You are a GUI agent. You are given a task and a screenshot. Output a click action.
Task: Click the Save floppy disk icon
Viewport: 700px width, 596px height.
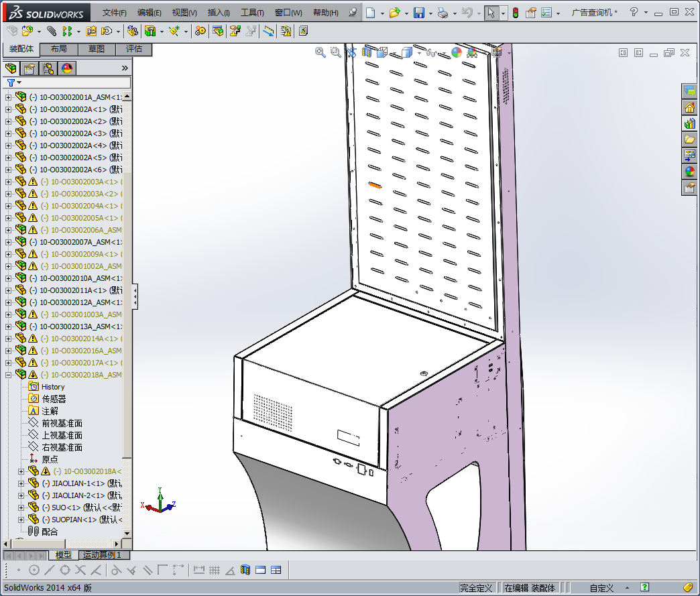[419, 13]
